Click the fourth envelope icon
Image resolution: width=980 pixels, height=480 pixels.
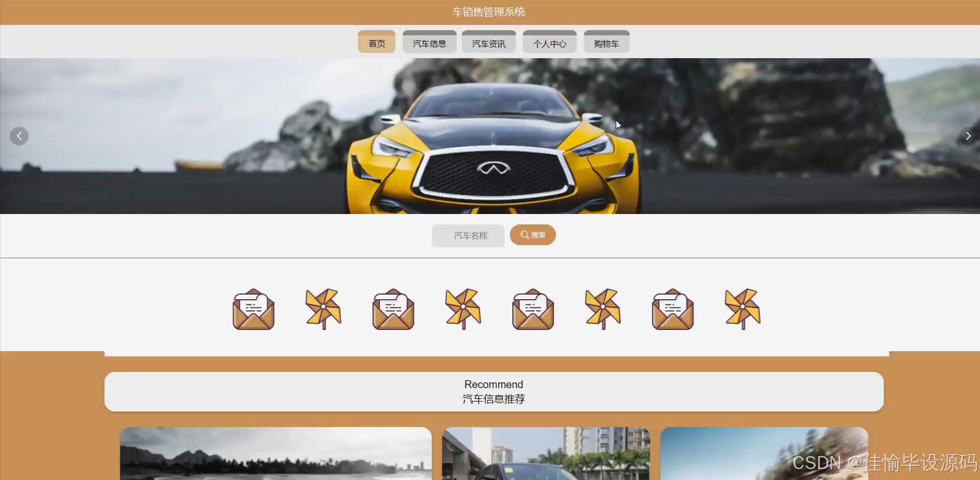673,309
